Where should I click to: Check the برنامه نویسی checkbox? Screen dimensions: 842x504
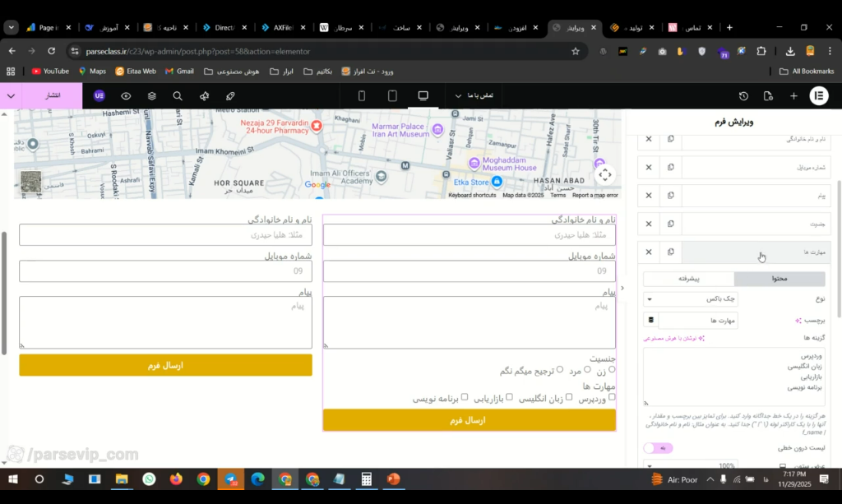point(465,397)
